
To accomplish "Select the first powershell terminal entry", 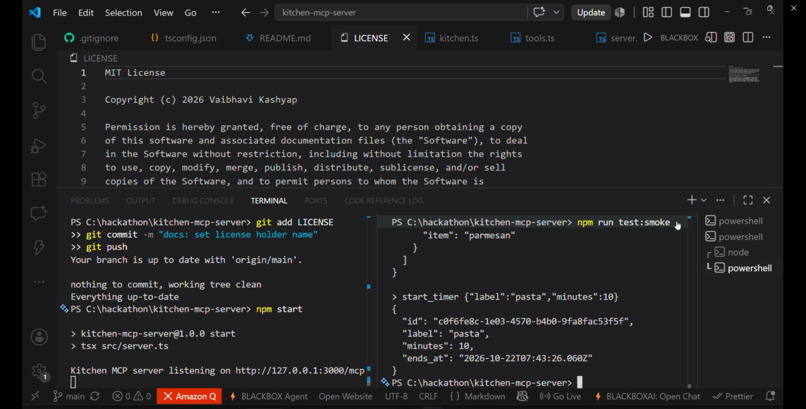I will pos(734,221).
